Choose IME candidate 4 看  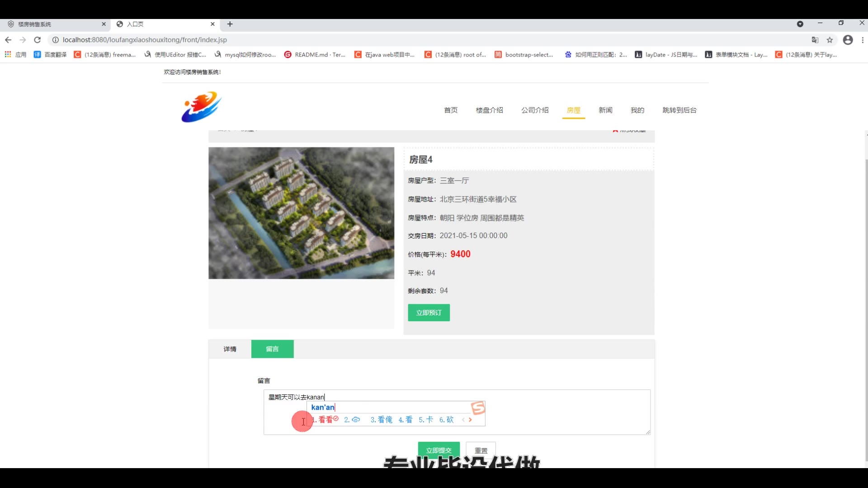tap(406, 420)
